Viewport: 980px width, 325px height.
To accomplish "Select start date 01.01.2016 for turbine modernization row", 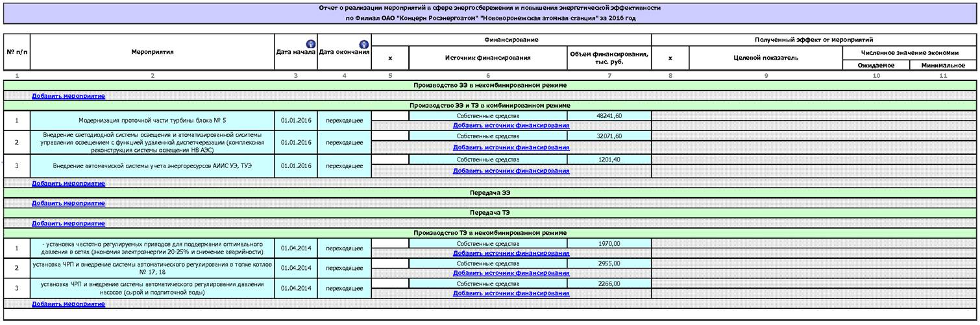I will point(296,121).
